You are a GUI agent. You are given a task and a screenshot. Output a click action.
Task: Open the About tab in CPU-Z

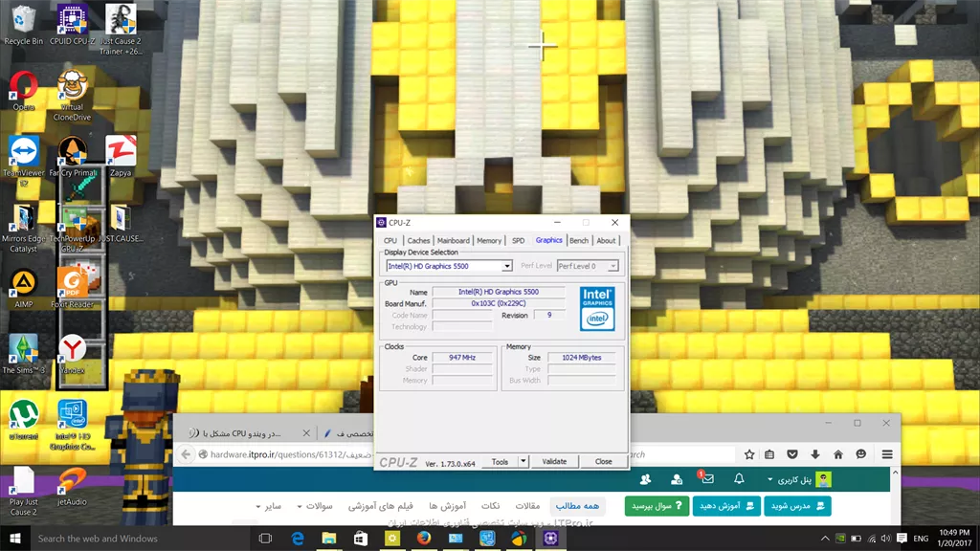tap(606, 240)
